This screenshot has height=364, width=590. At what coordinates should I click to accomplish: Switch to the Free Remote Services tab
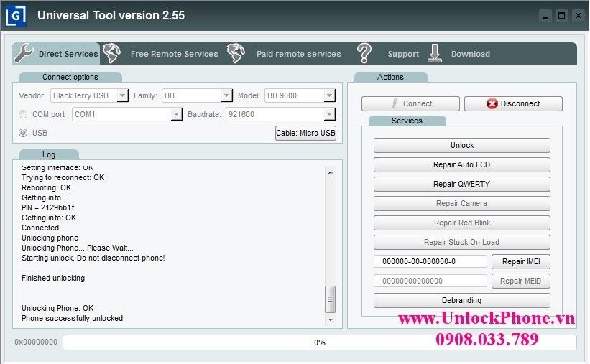[x=174, y=54]
